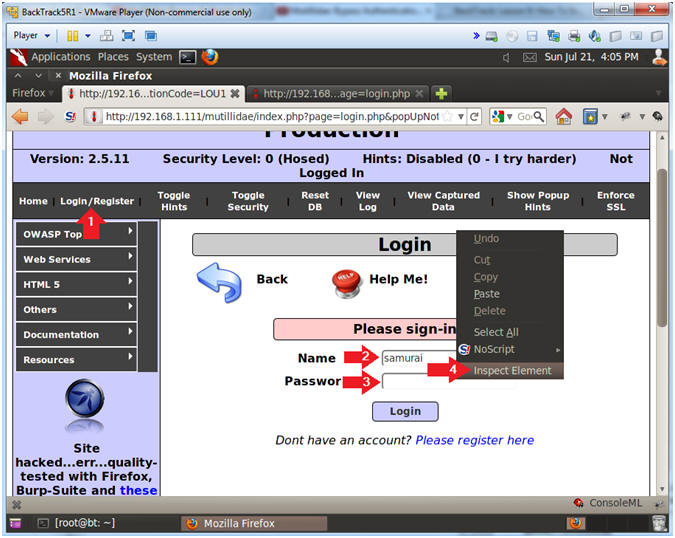The width and height of the screenshot is (675, 538).
Task: Launch the terminal from the top panel
Action: tap(188, 57)
